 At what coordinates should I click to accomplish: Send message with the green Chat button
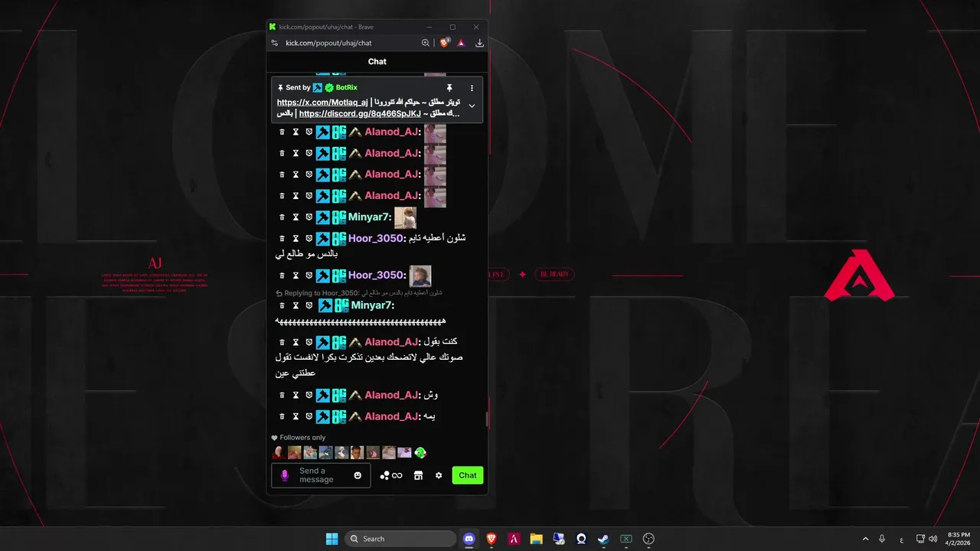(468, 475)
